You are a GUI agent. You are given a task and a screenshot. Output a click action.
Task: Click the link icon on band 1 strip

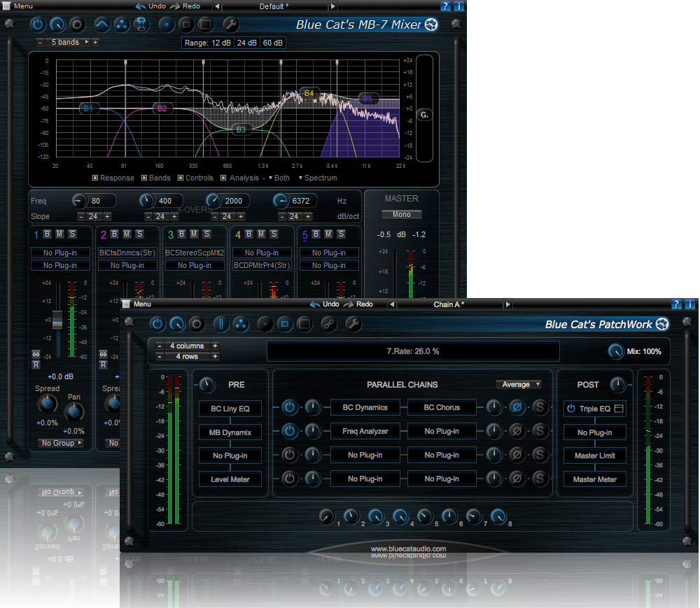coord(36,354)
